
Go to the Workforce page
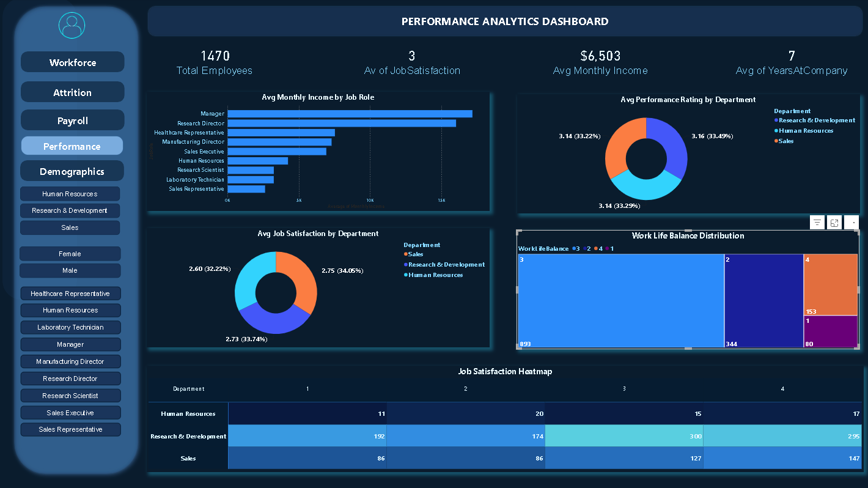pos(72,62)
